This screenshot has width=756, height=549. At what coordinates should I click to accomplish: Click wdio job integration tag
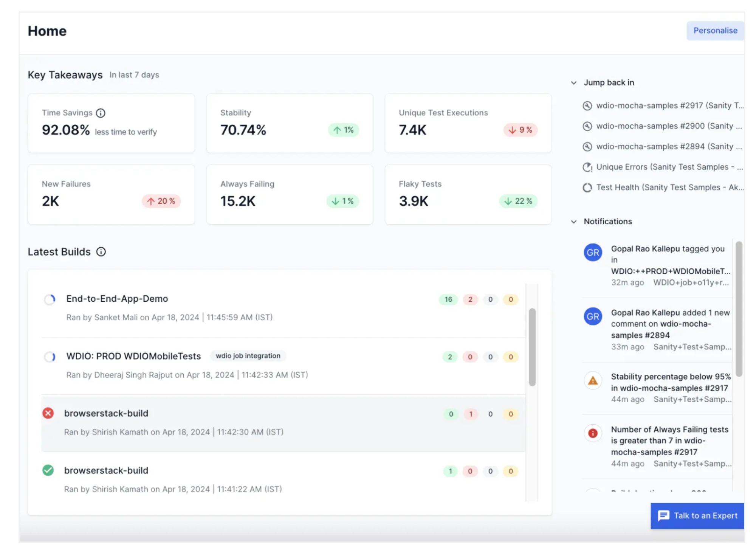point(248,356)
